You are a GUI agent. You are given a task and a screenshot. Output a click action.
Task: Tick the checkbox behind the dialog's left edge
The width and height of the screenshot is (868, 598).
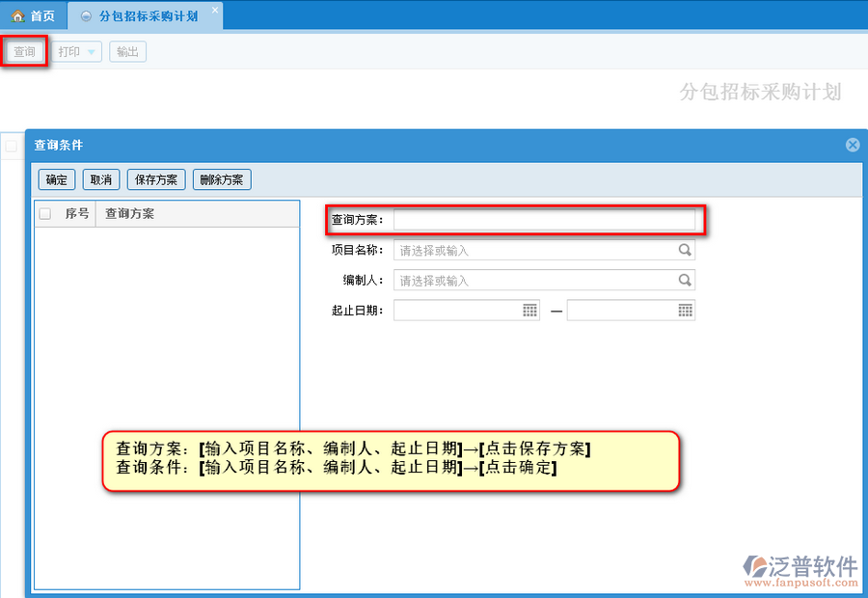point(11,146)
